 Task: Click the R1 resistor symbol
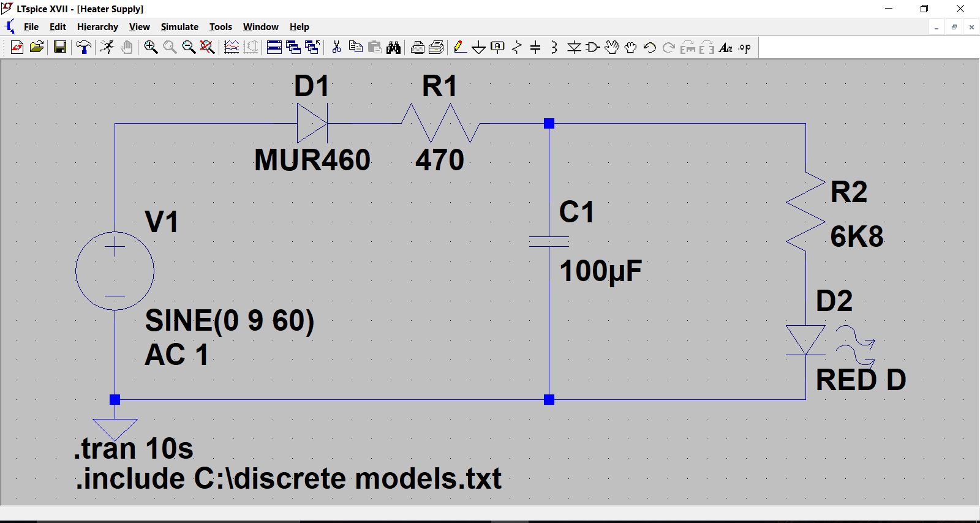tap(440, 123)
